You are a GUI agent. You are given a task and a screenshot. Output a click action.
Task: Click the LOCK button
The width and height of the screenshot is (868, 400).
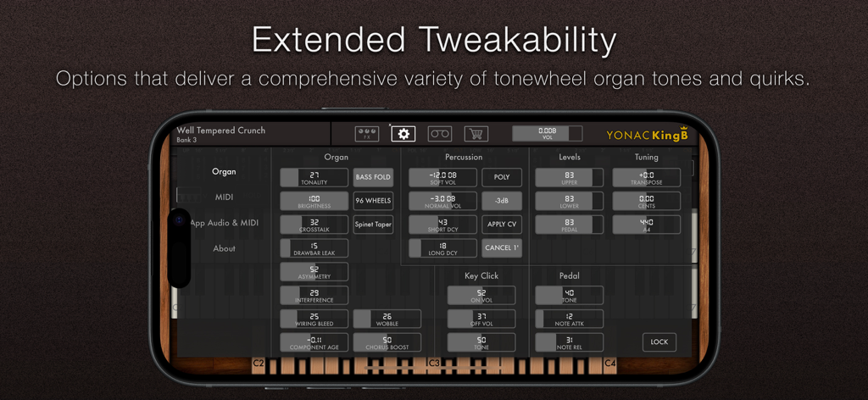coord(659,342)
